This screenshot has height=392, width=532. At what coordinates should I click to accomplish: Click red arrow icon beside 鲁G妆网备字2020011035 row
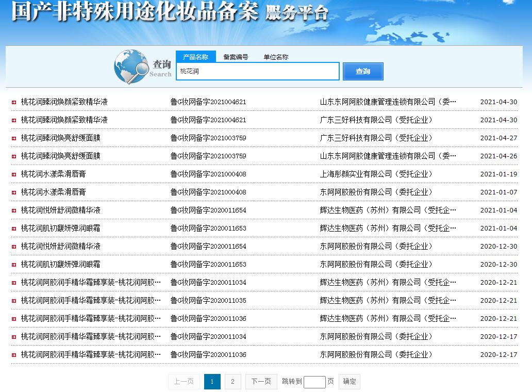pos(14,301)
